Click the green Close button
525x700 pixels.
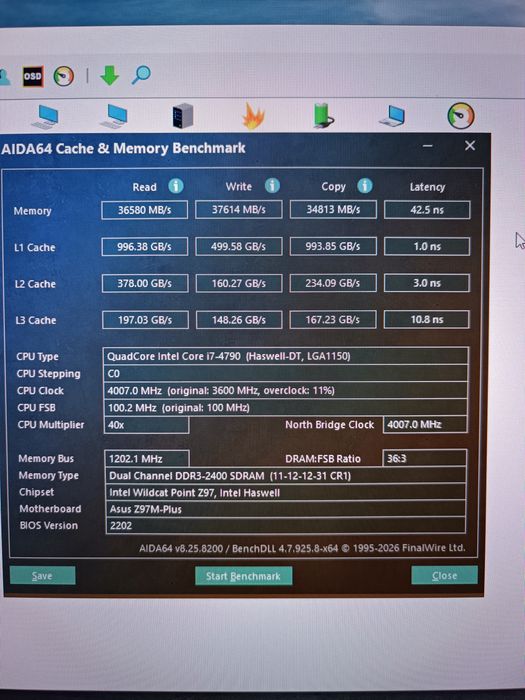[x=444, y=575]
